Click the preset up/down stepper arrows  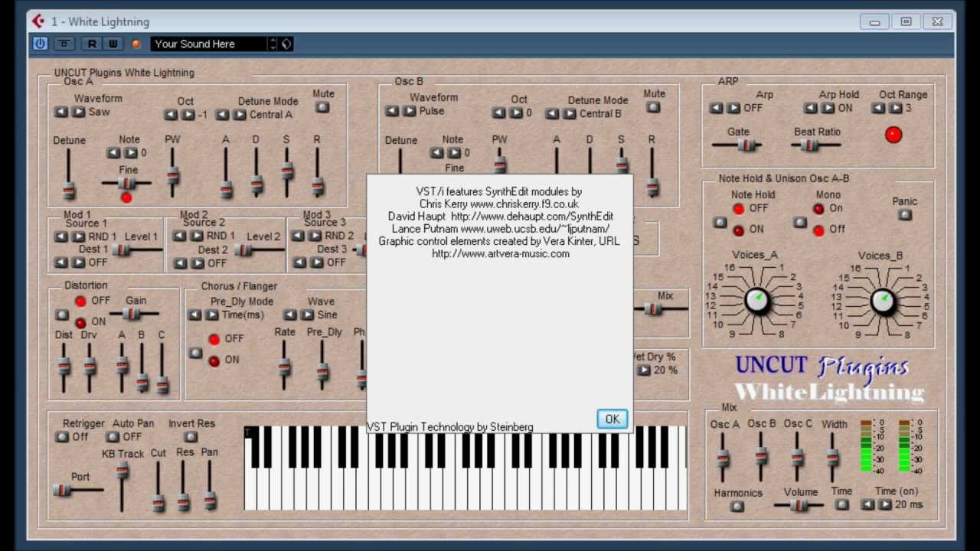[x=273, y=44]
